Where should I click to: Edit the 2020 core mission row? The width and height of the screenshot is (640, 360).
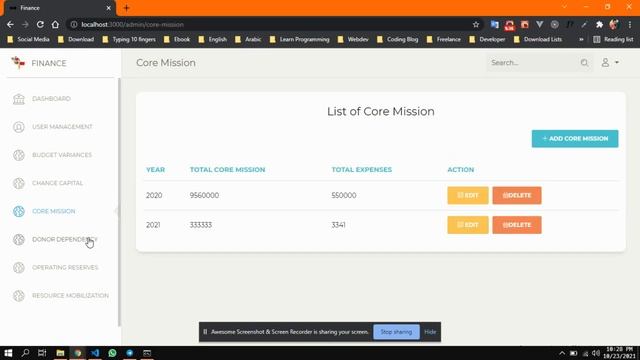point(468,196)
